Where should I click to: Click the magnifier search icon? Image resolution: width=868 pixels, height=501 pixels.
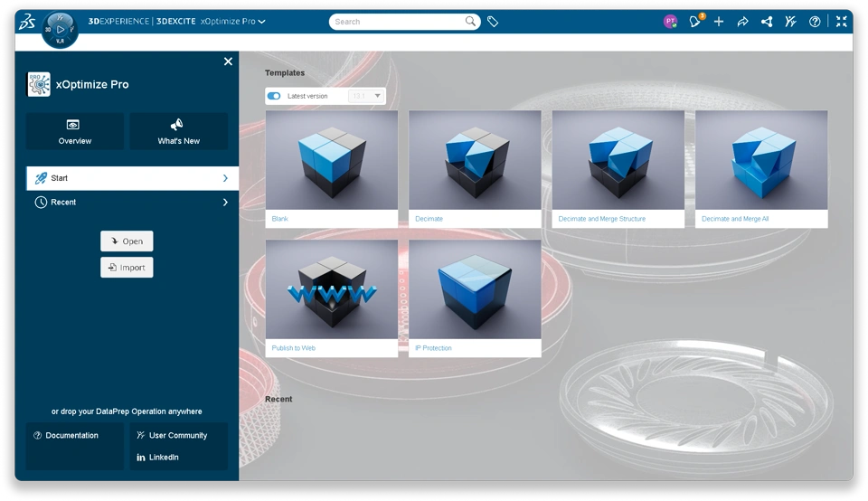tap(470, 21)
